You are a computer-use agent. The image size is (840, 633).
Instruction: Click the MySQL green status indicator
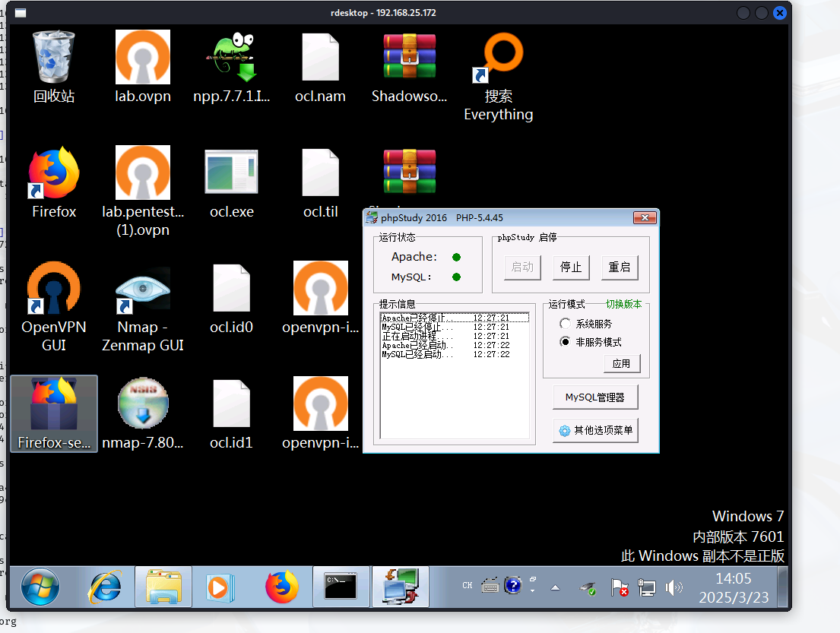(x=456, y=277)
